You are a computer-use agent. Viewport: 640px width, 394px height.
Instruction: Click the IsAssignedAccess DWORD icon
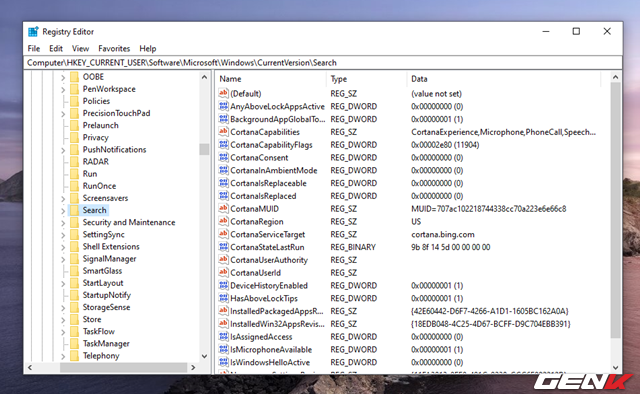pos(223,336)
